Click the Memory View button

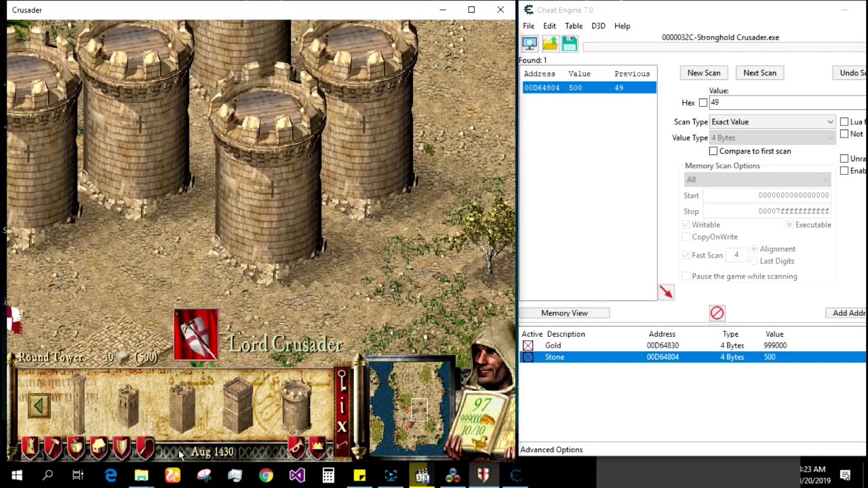coord(564,313)
